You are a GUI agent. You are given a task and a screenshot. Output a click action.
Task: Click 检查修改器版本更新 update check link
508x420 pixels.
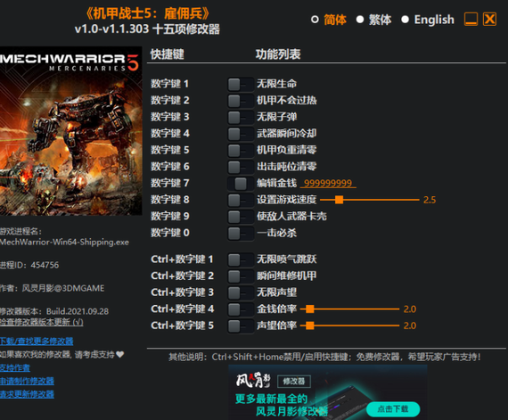click(42, 322)
